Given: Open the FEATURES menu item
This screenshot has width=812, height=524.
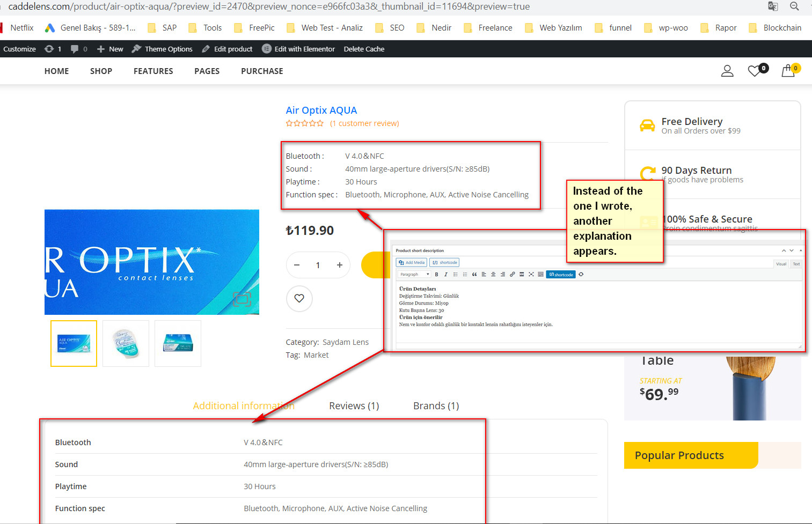Looking at the screenshot, I should (x=153, y=71).
